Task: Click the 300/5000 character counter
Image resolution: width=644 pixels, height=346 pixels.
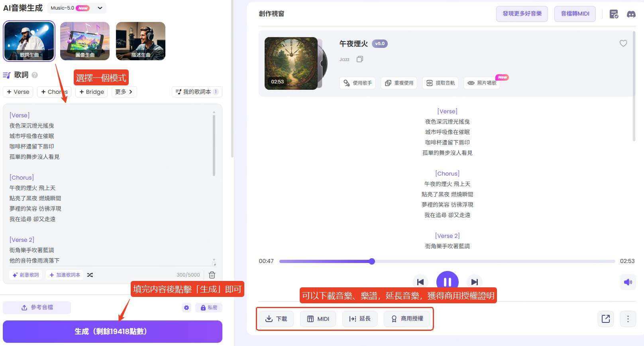Action: click(x=188, y=275)
